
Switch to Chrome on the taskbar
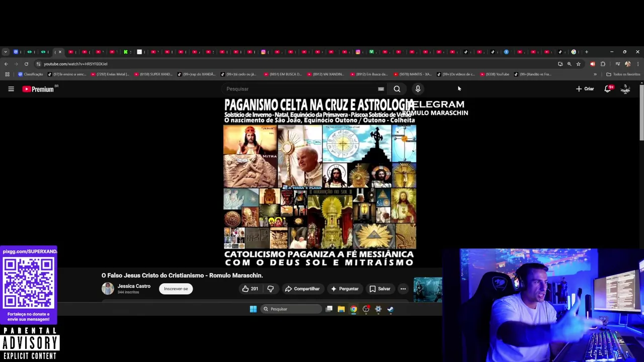point(354,309)
